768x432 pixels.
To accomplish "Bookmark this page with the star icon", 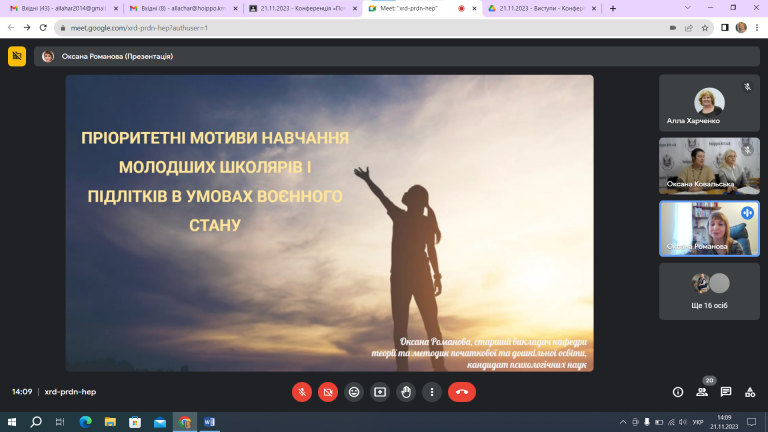I will pyautogui.click(x=705, y=28).
